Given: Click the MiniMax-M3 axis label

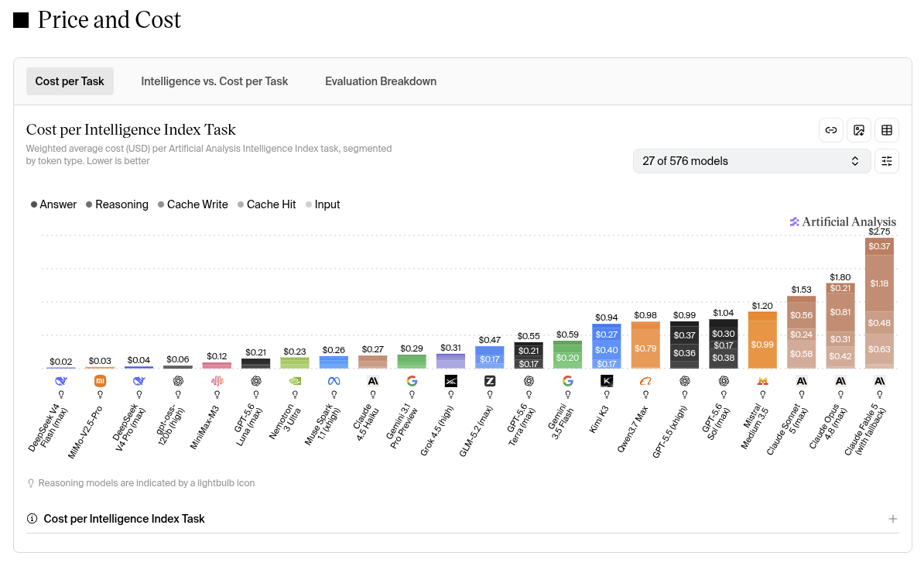Looking at the screenshot, I should pyautogui.click(x=204, y=427).
